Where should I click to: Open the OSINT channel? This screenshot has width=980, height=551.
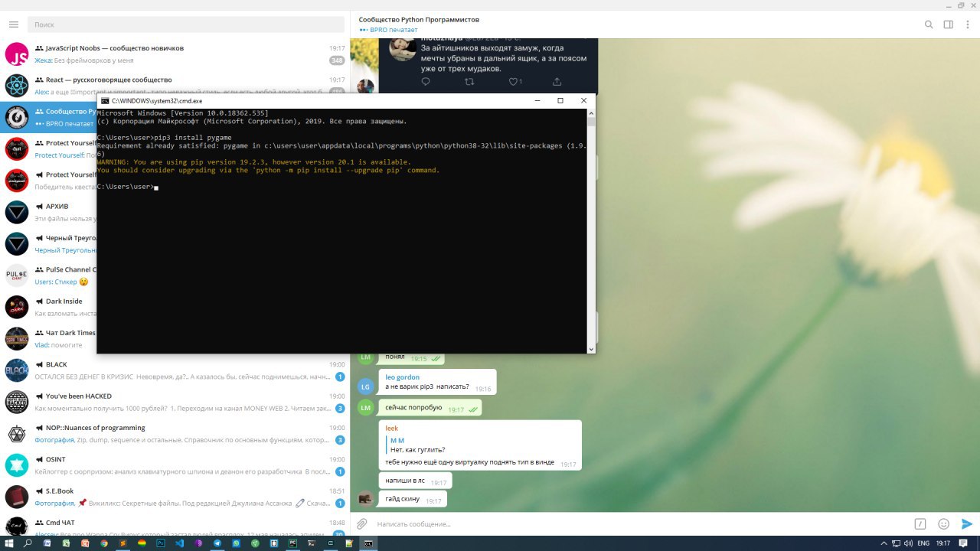tap(175, 465)
